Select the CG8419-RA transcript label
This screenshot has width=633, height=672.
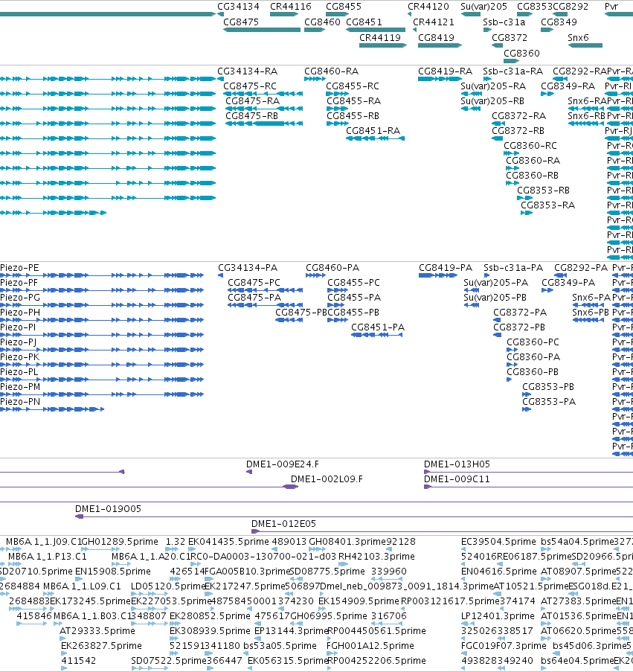(445, 71)
